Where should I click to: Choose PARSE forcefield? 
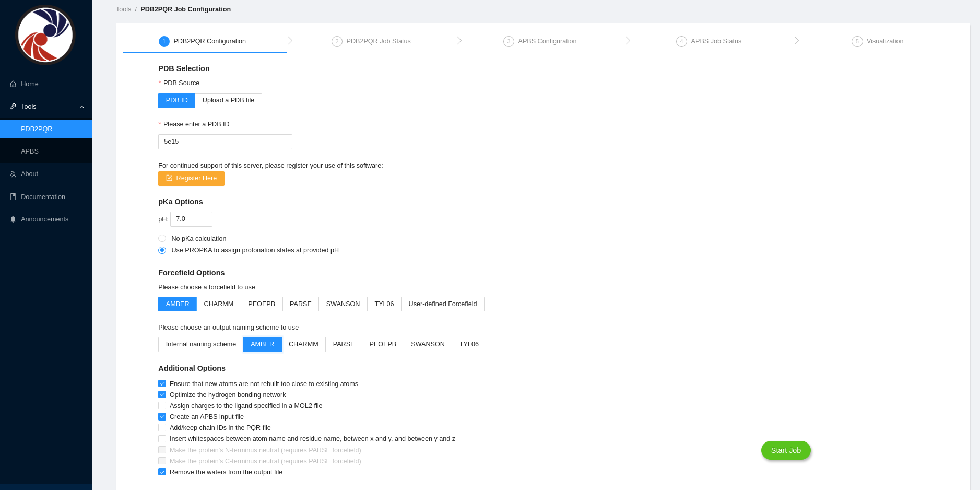(x=301, y=304)
